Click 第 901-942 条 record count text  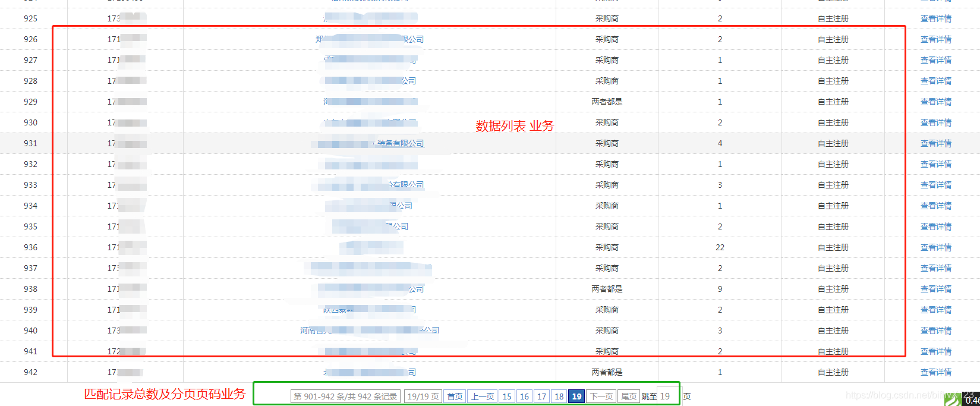pyautogui.click(x=345, y=396)
